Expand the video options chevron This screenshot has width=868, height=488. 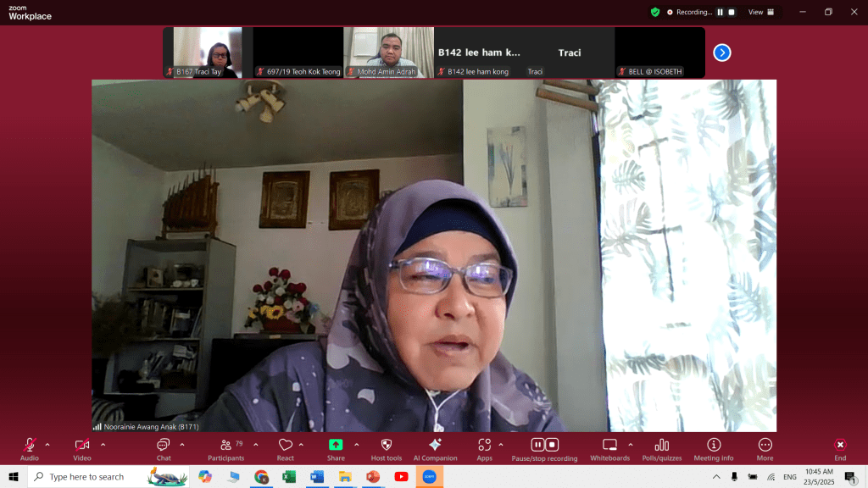pos(103,444)
